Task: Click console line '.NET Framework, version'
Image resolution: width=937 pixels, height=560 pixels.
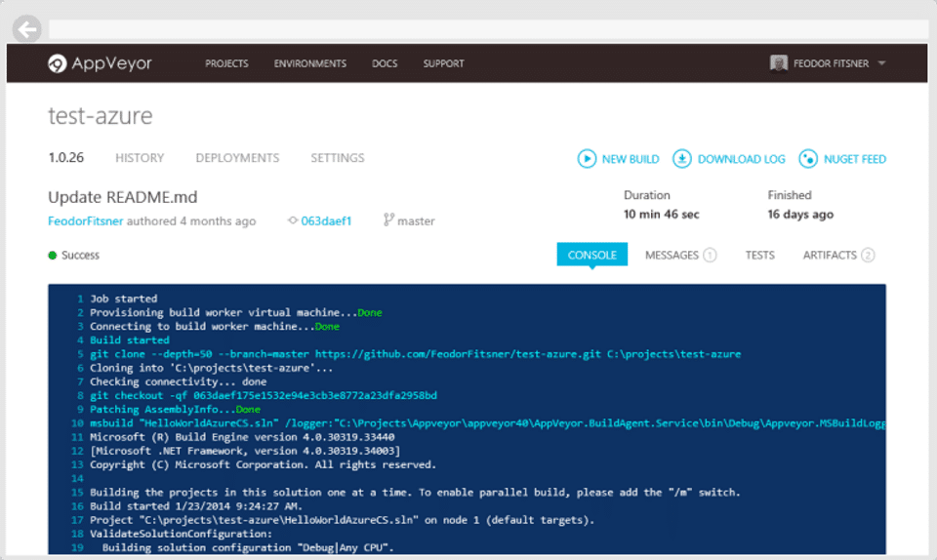Action: pyautogui.click(x=245, y=451)
